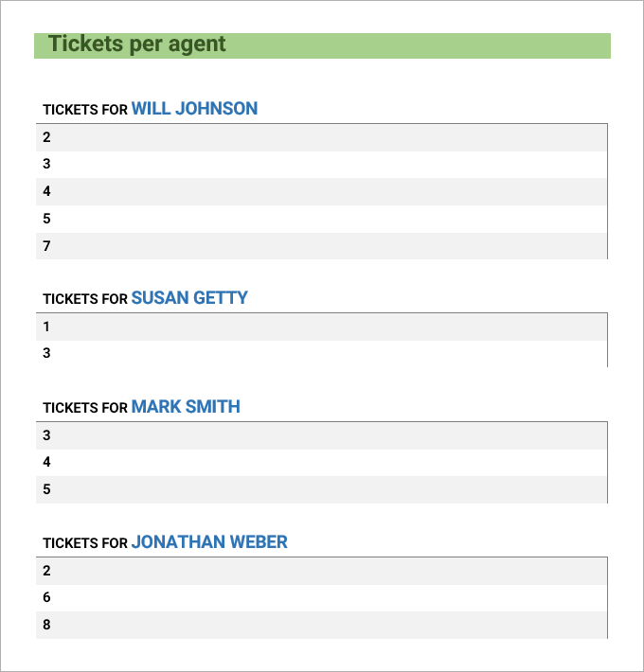Click the Tickets per agent header banner

click(322, 45)
